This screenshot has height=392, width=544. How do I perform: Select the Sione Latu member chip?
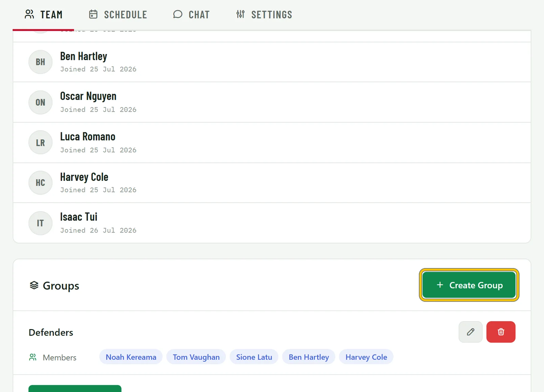[254, 357]
